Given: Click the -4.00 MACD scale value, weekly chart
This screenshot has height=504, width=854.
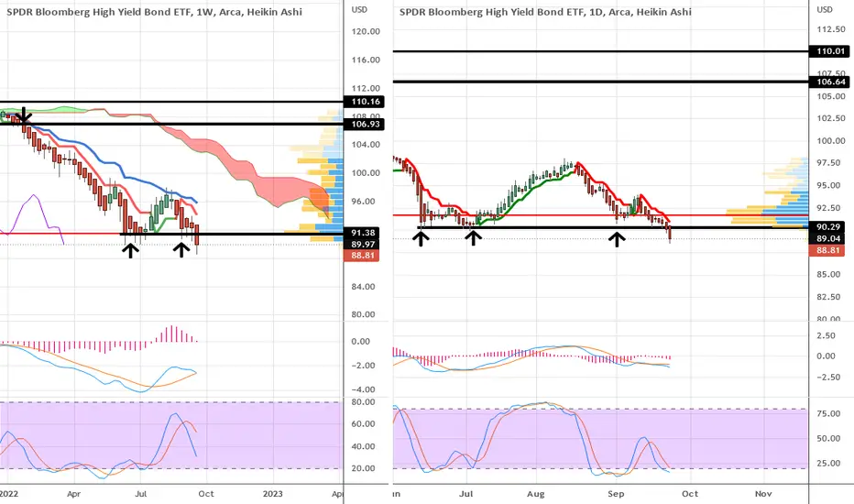Looking at the screenshot, I should pos(363,389).
